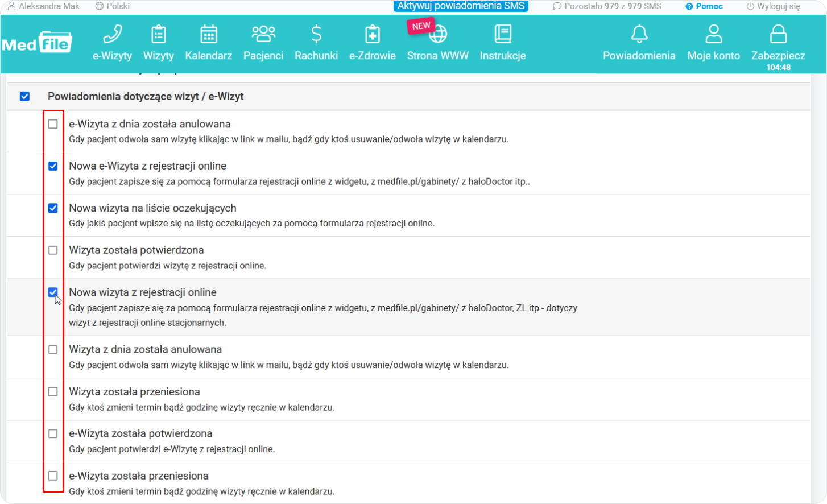
Task: Open Kalendarz calendar icon
Action: [209, 35]
